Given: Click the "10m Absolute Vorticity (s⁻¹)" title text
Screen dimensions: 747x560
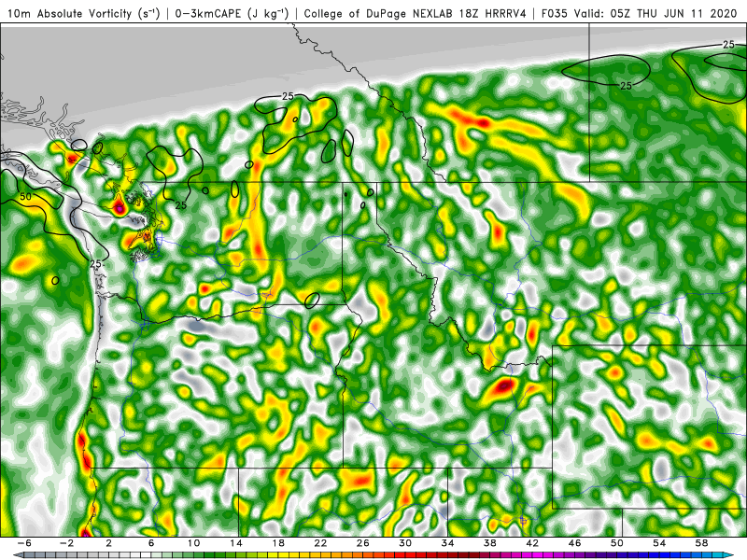Looking at the screenshot, I should click(84, 13).
